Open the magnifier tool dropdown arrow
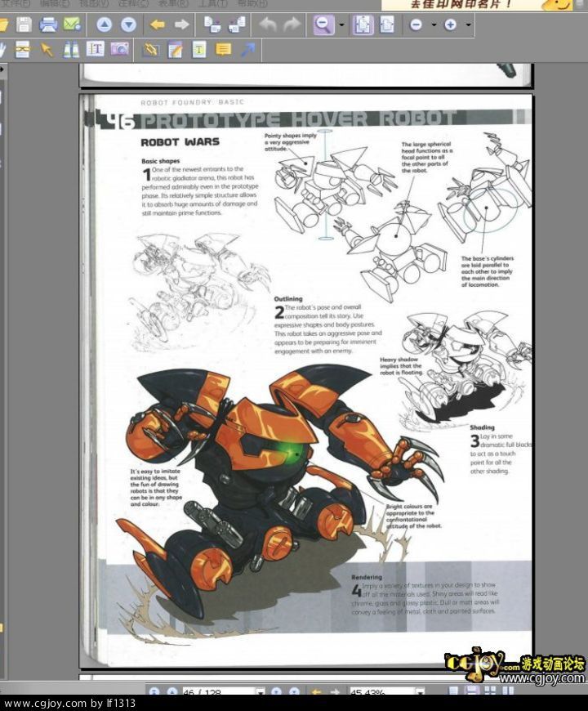Screen dimensions: 588x711 pos(342,25)
